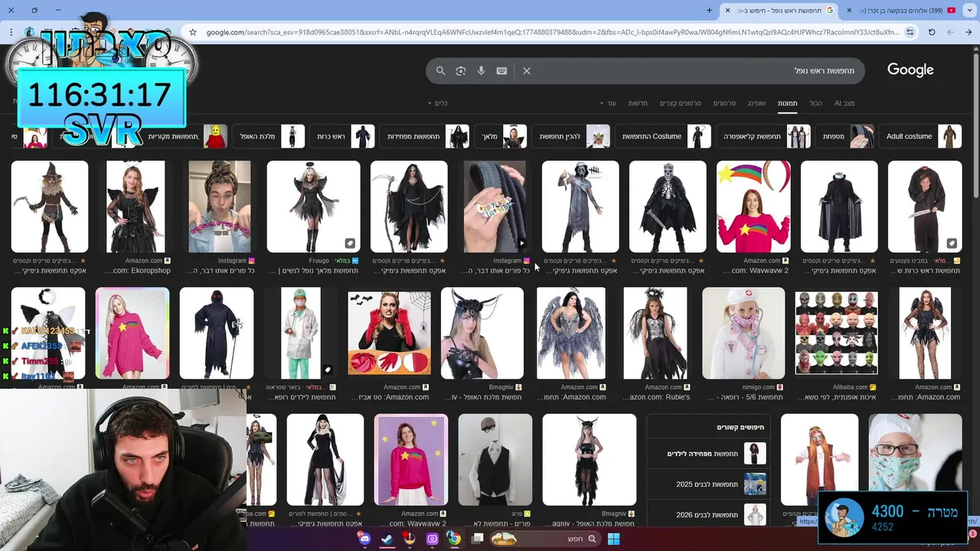980x551 pixels.
Task: Open the 'כלים' tools dropdown
Action: (437, 103)
